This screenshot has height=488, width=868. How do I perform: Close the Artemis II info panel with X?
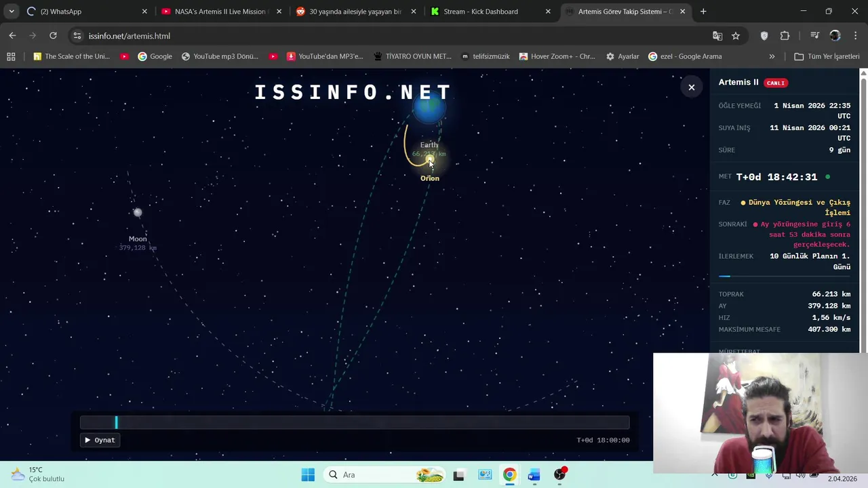pos(691,87)
